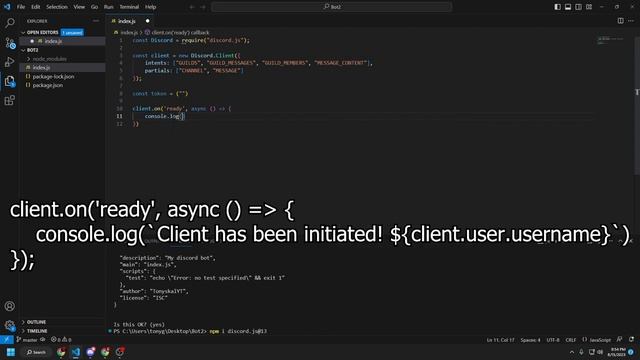Open the View menu
The height and width of the screenshot is (360, 640).
pos(79,7)
